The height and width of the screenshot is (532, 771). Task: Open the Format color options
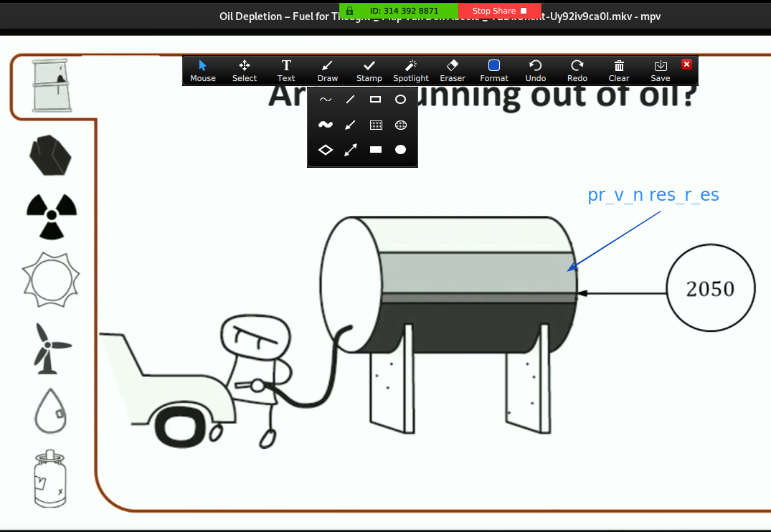494,70
